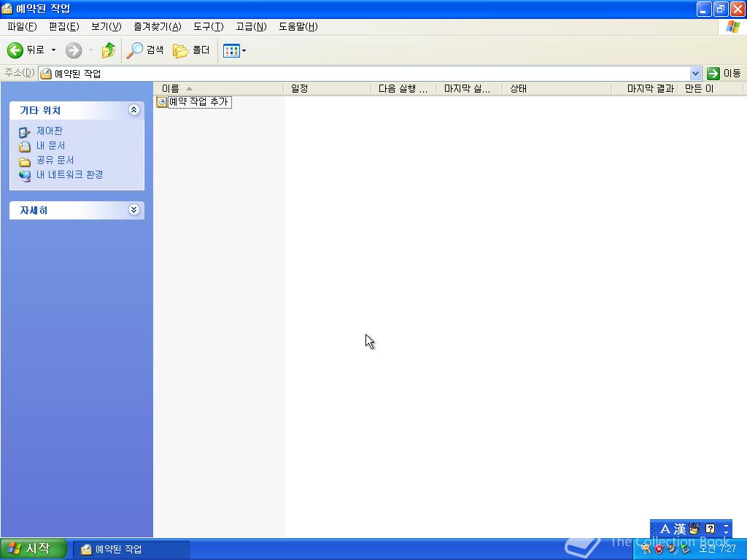Screen dimensions: 747x560
Task: Click the 이동 (Go) button
Action: pyautogui.click(x=724, y=74)
